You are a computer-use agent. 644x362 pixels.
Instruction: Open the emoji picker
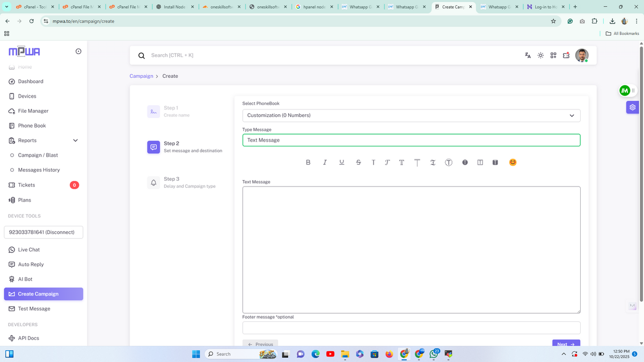tap(513, 162)
